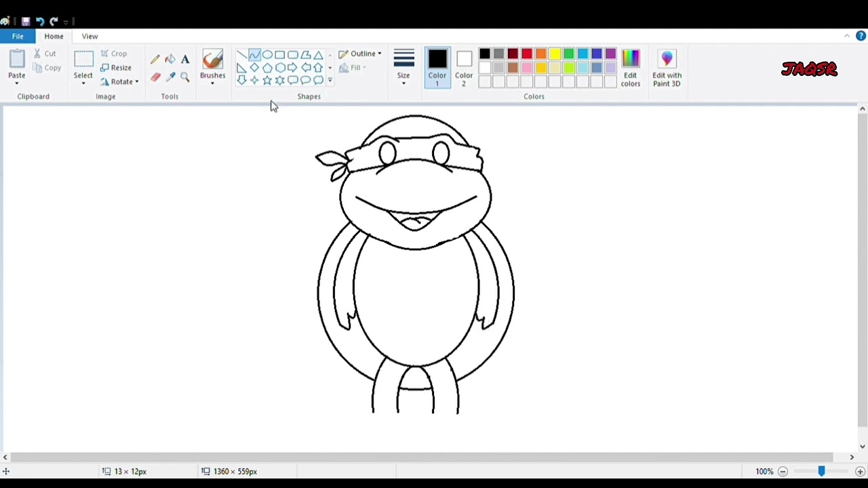Choose the Down arrow shape
Image resolution: width=868 pixels, height=488 pixels.
[241, 81]
